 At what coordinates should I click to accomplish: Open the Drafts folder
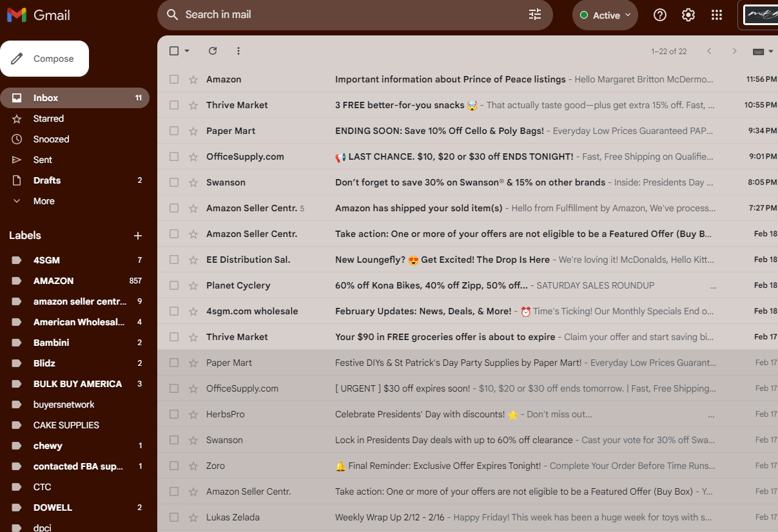75,180
